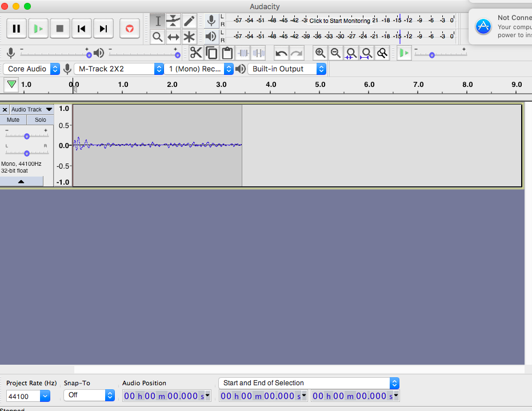This screenshot has height=411, width=532.
Task: Start playback with the Play button
Action: [x=38, y=29]
